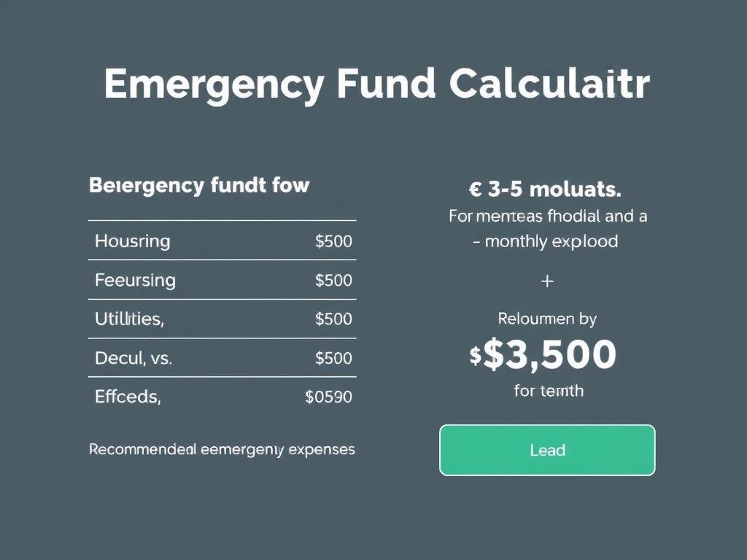Select the $3,500 total amount
The height and width of the screenshot is (560, 747).
click(553, 356)
